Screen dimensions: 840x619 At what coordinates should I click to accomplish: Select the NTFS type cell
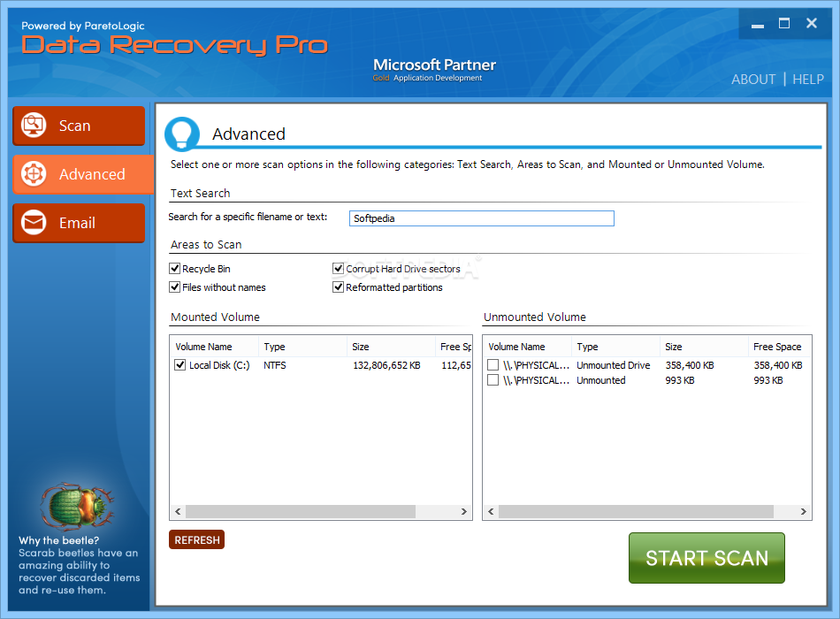(275, 365)
